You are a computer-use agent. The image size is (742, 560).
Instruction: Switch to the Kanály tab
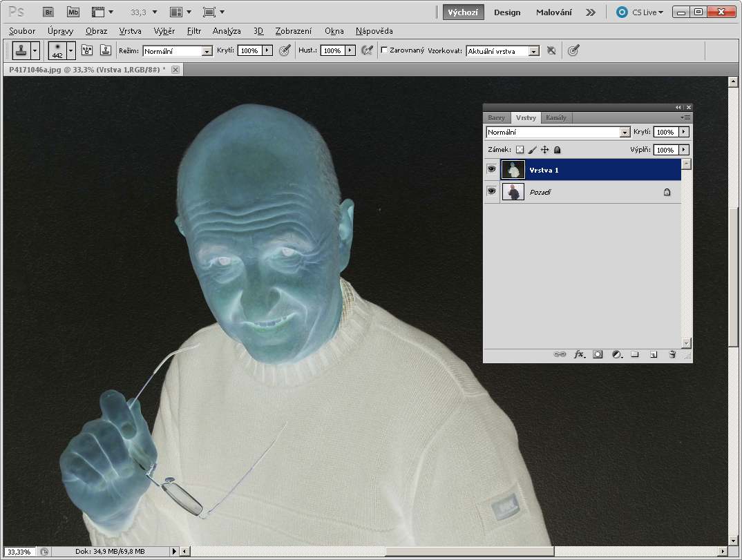[x=555, y=117]
